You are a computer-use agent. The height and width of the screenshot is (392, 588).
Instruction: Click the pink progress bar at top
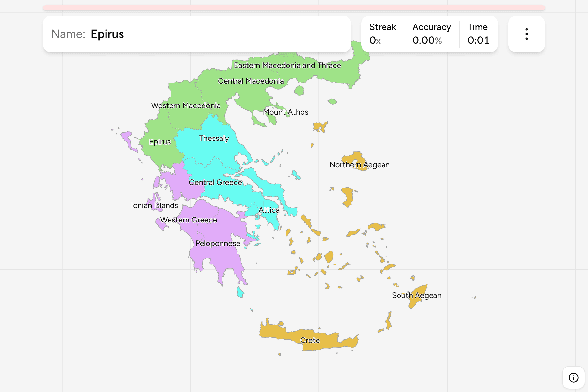tap(294, 8)
